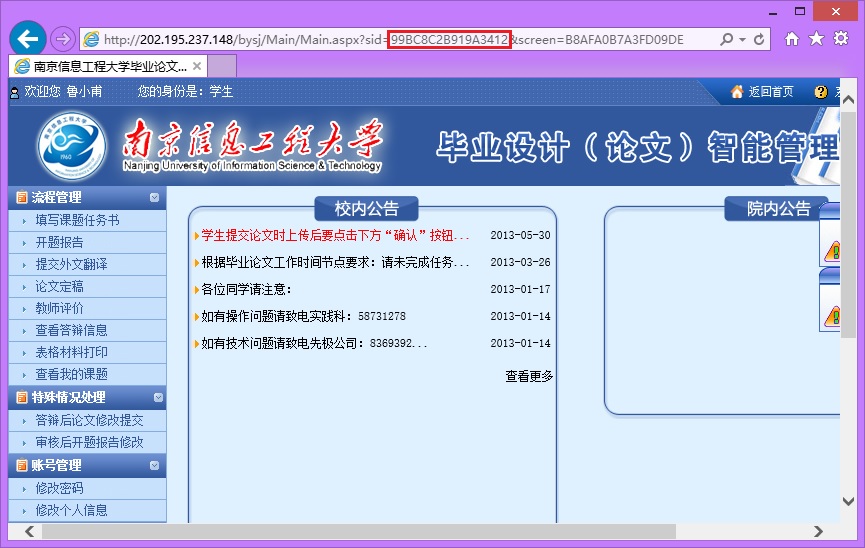
Task: Collapse the 流程管理 section
Action: pos(154,198)
